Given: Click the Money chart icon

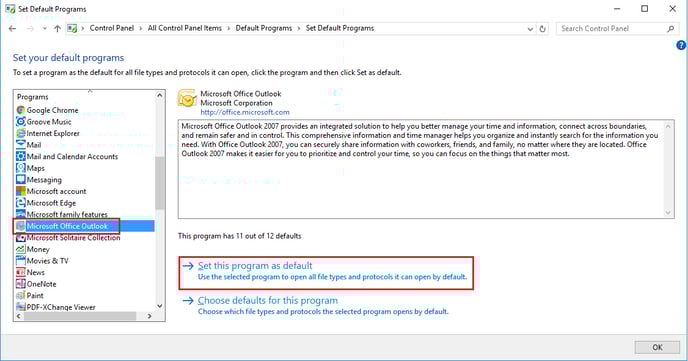Looking at the screenshot, I should pos(21,249).
